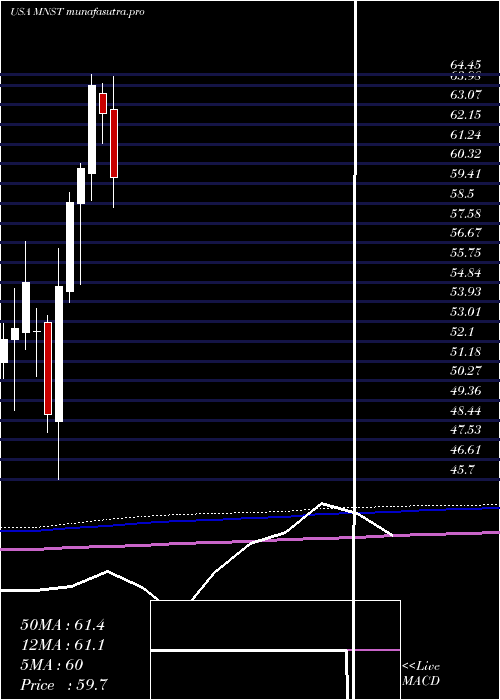Screen dimensions: 500x700
Task: Select the 48.44 price level label
Action: pyautogui.click(x=466, y=410)
